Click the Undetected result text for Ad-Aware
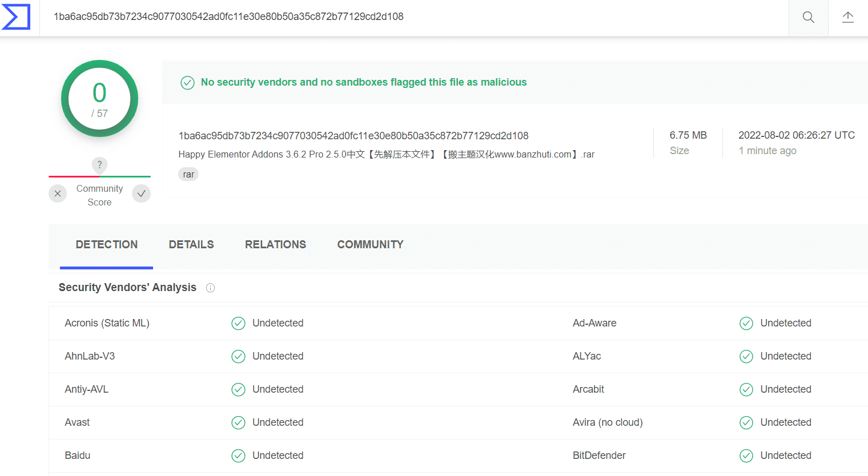The height and width of the screenshot is (476, 868). [x=786, y=323]
